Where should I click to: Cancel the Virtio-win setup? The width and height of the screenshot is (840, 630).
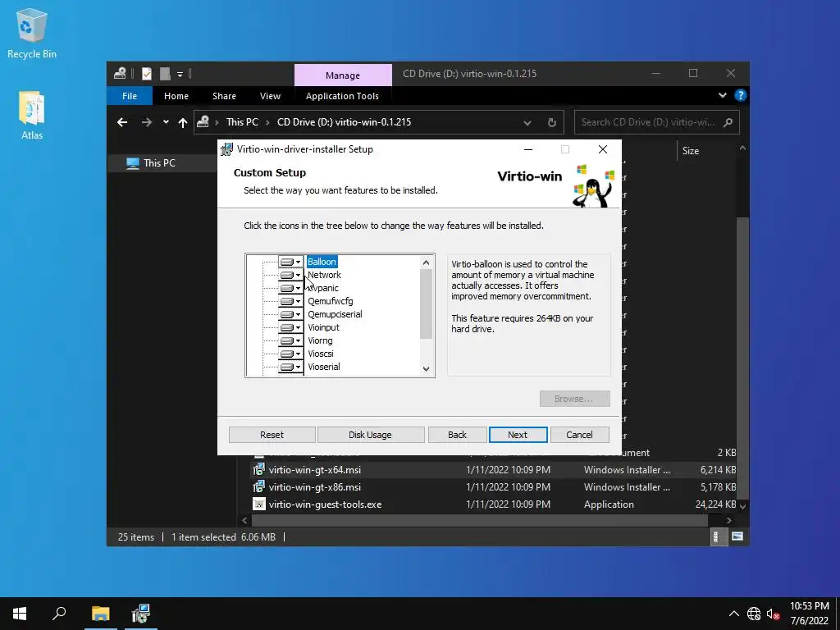[x=579, y=435]
